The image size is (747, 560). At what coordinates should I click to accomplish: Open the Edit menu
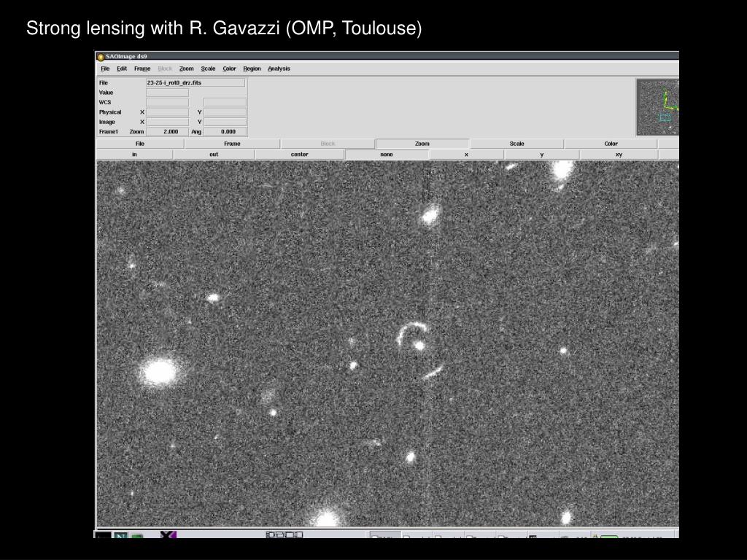[122, 69]
